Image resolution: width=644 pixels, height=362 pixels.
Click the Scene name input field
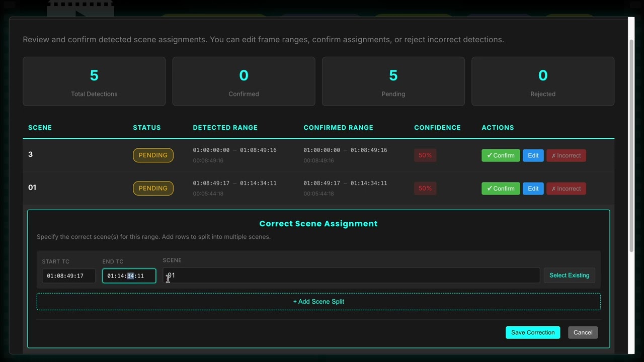351,276
